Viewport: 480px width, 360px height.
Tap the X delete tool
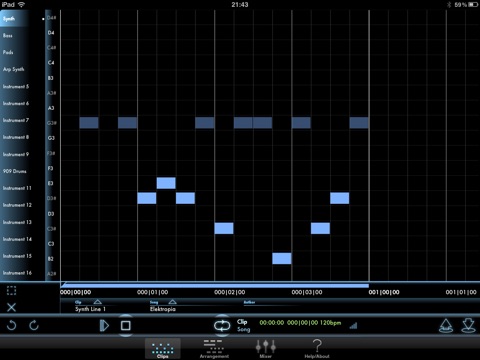click(x=11, y=307)
